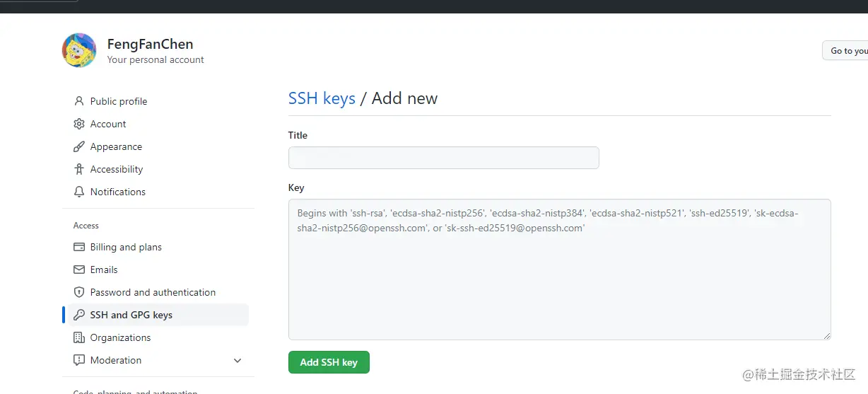868x394 pixels.
Task: Expand the Moderation section chevron
Action: coord(237,361)
